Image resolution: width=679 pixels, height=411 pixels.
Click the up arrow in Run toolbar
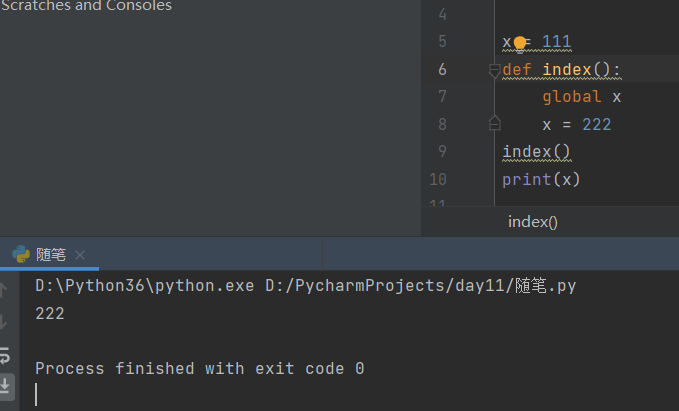click(x=7, y=290)
